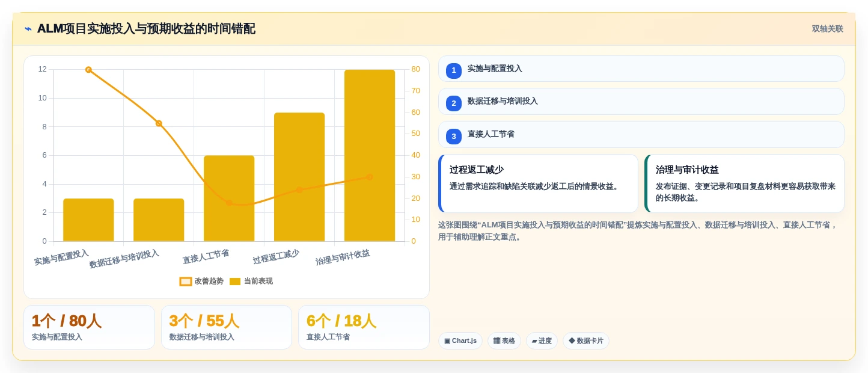Click the trend line point above 过程返工减少 bar
This screenshot has height=373, width=868.
pos(299,190)
